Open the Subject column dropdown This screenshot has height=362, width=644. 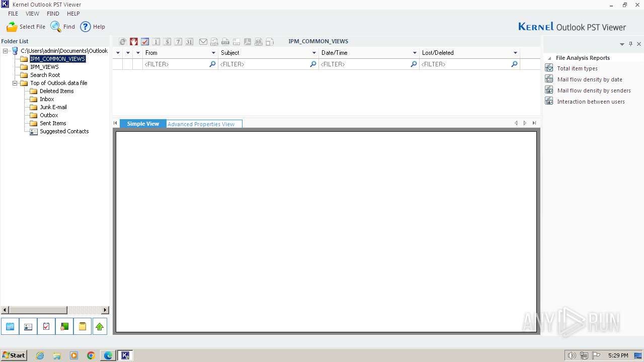[314, 53]
